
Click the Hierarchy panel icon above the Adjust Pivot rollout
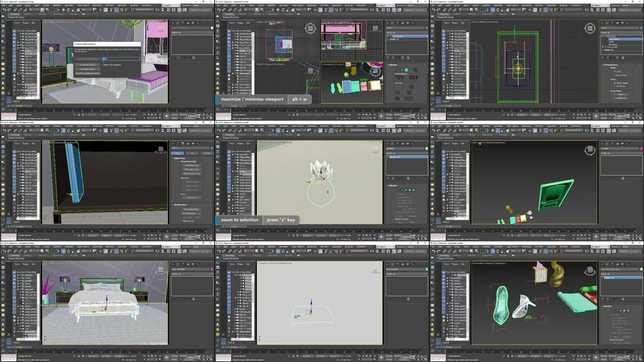point(183,144)
